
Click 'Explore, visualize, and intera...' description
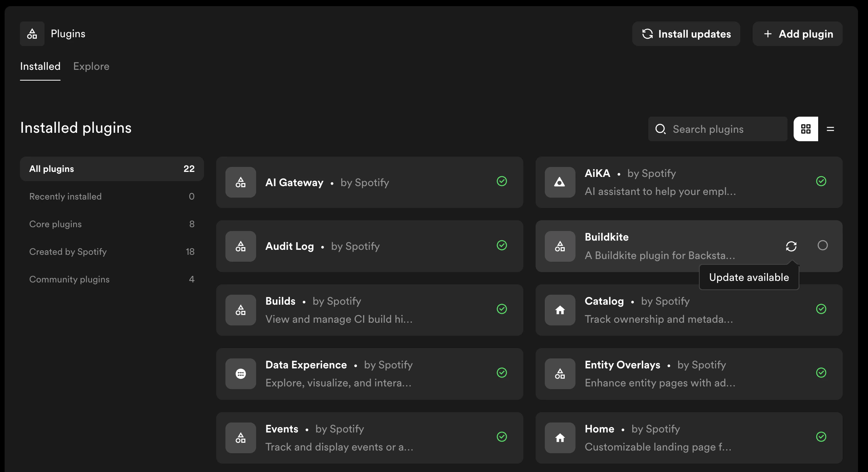point(338,383)
